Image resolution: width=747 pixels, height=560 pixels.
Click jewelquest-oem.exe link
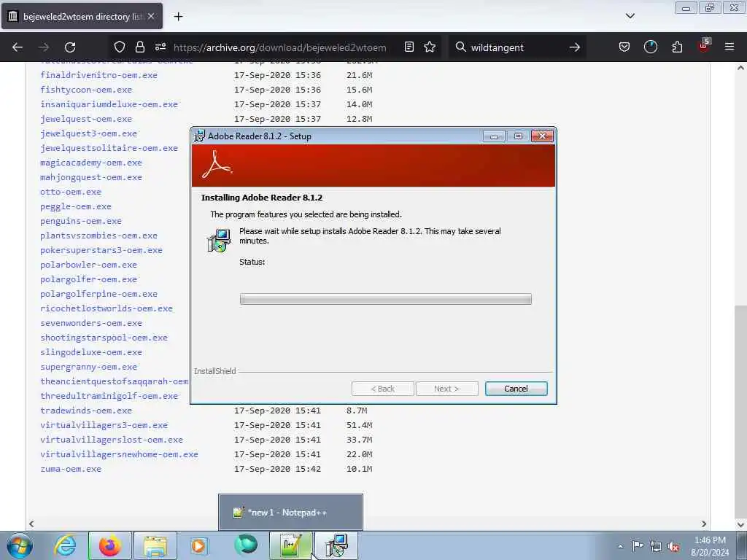click(86, 119)
